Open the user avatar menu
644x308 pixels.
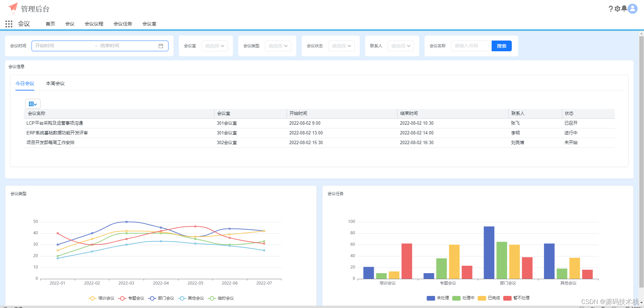click(633, 8)
